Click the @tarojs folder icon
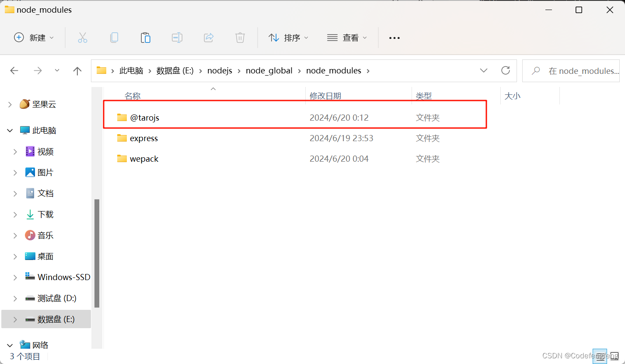 point(122,117)
